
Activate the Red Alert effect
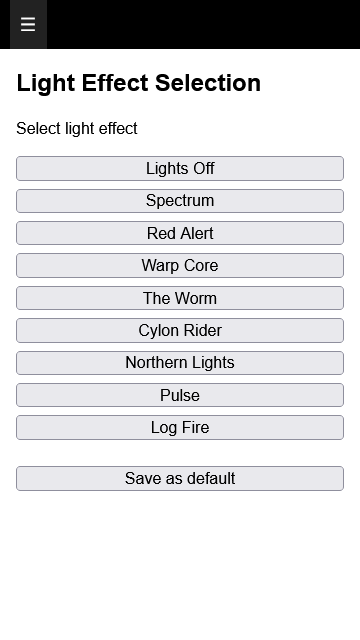click(x=180, y=233)
